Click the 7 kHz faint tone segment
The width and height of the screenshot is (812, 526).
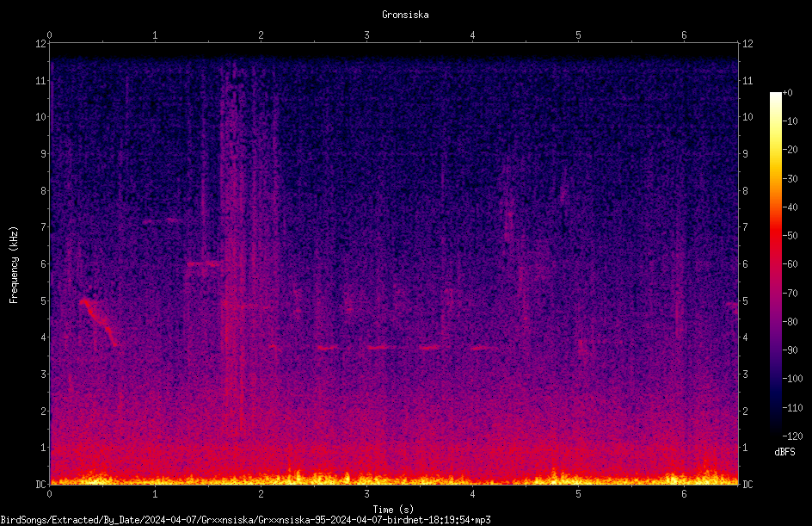(162, 220)
